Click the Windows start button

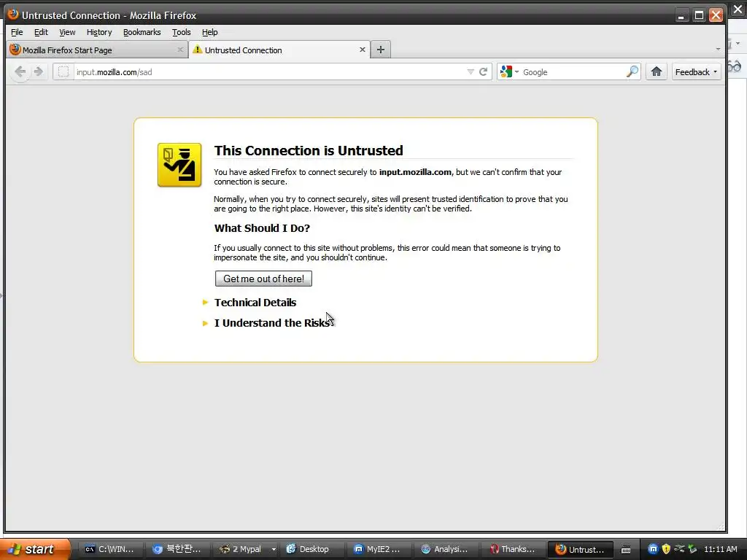[35, 549]
